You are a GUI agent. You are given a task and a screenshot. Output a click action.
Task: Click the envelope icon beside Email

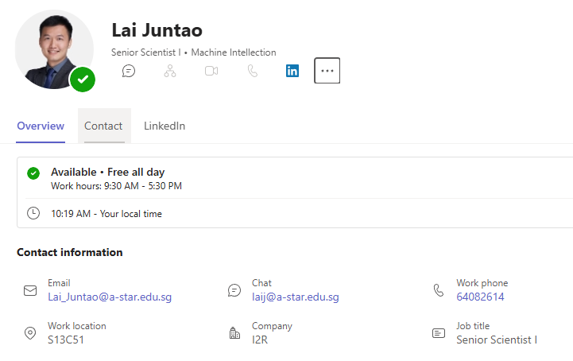30,290
